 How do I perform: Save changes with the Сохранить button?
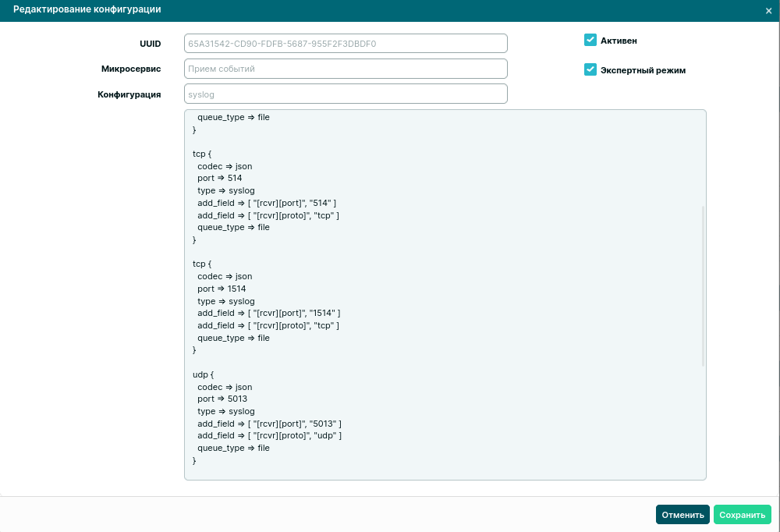pyautogui.click(x=742, y=515)
